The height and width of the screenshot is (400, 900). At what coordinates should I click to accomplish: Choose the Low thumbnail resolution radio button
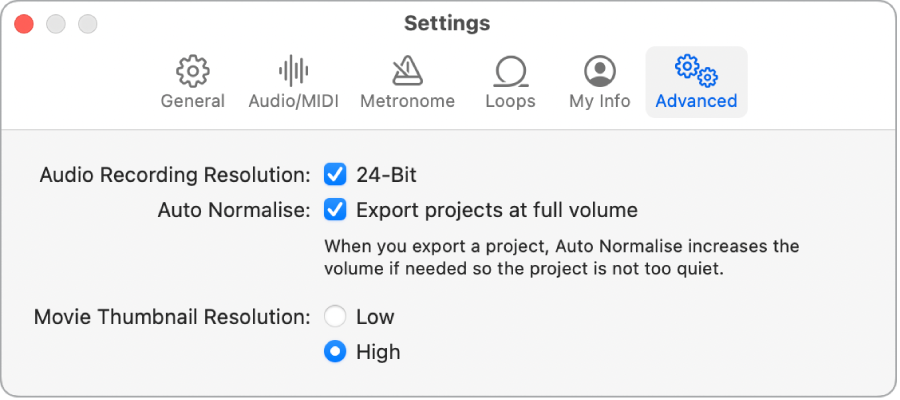point(336,317)
